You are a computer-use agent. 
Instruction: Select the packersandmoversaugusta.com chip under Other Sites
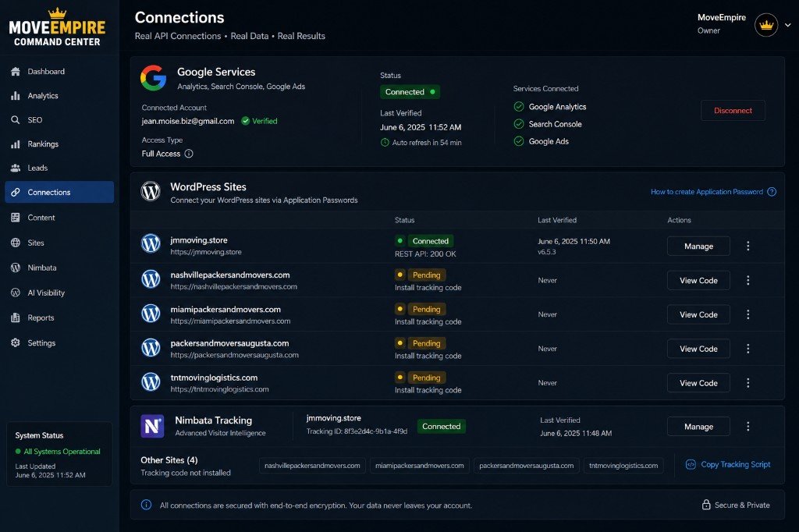[527, 465]
